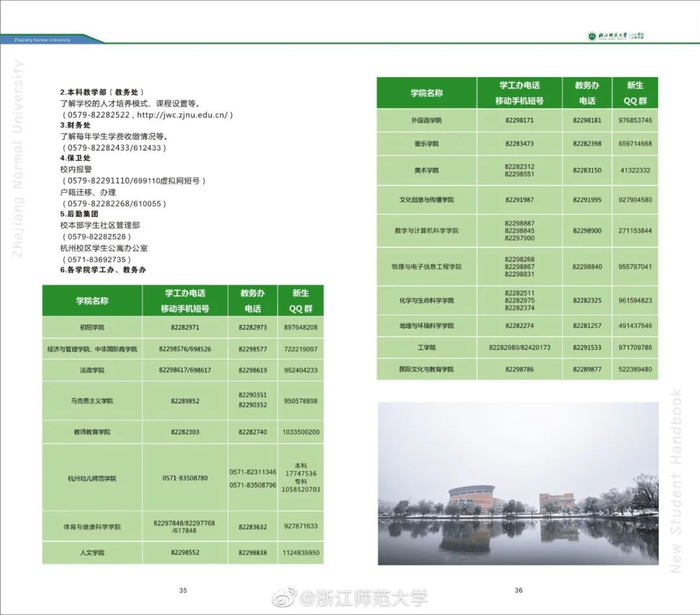Click the 工学院 cell
Image resolution: width=700 pixels, height=615 pixels.
click(426, 347)
